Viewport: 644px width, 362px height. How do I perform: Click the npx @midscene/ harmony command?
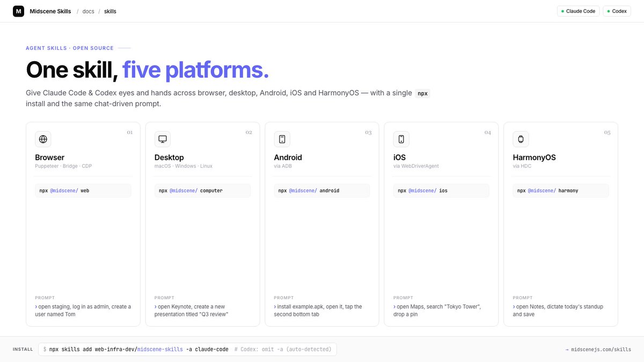561,190
